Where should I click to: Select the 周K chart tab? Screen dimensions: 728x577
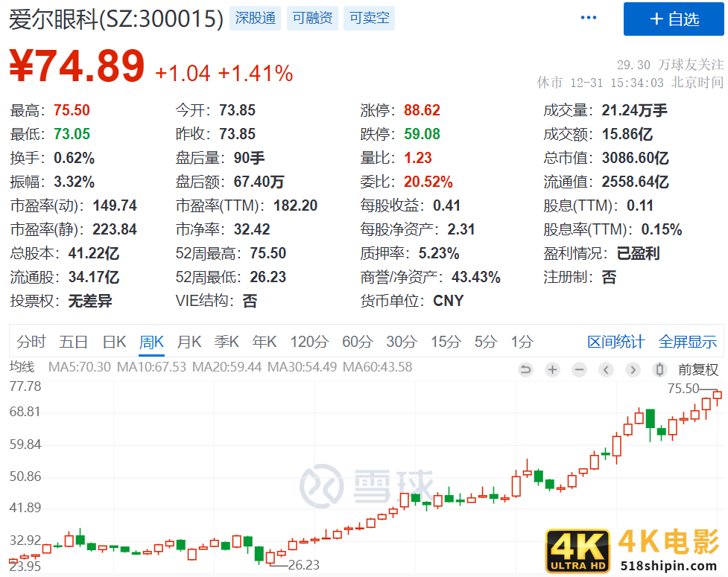coord(151,342)
